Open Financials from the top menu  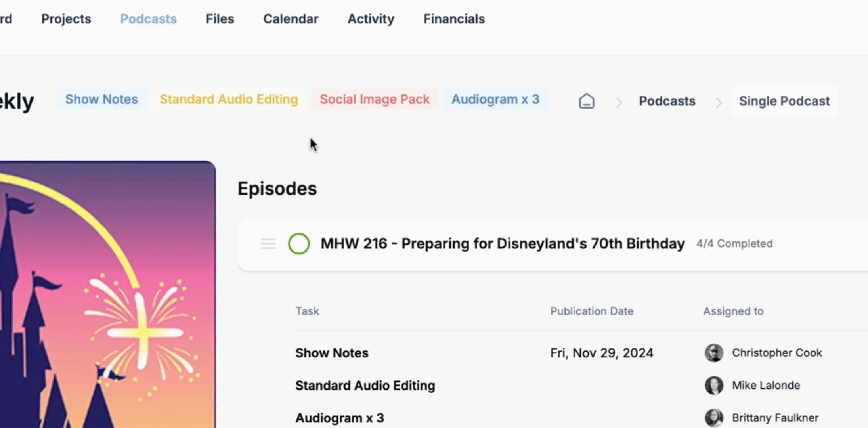tap(454, 19)
